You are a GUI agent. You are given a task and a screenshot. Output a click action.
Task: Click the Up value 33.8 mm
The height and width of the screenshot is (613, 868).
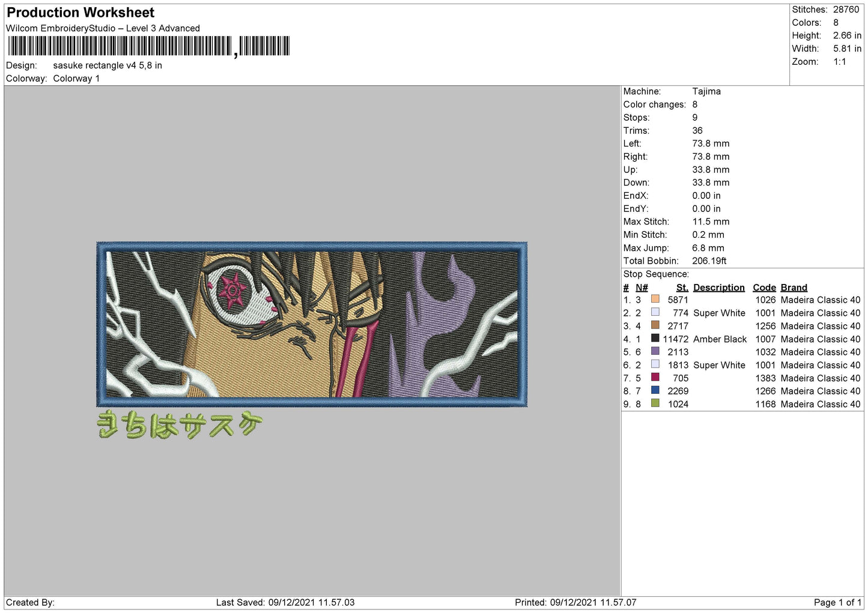tap(711, 170)
